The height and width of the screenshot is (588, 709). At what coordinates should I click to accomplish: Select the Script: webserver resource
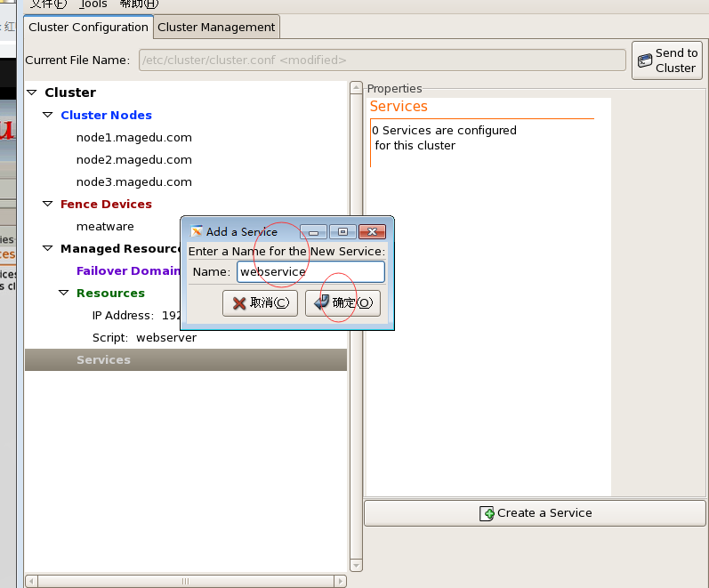coord(144,337)
